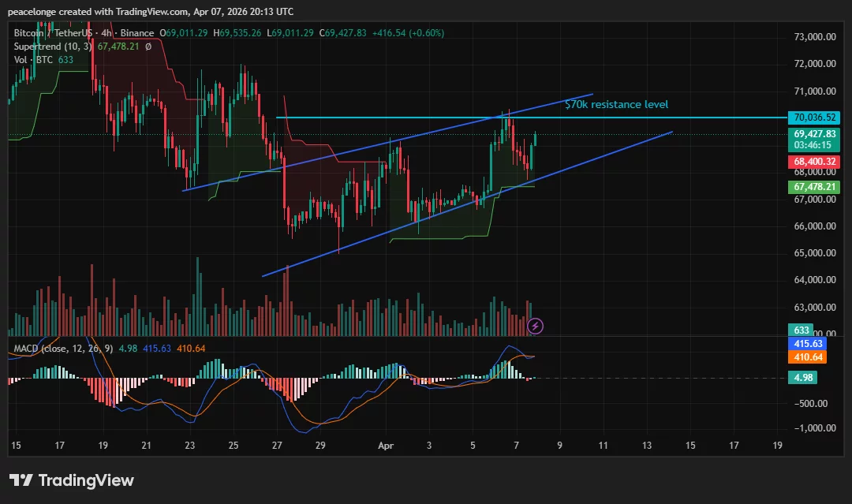Select the cyan 70,036.52 horizontal price line label
This screenshot has height=504, width=852.
tap(814, 117)
